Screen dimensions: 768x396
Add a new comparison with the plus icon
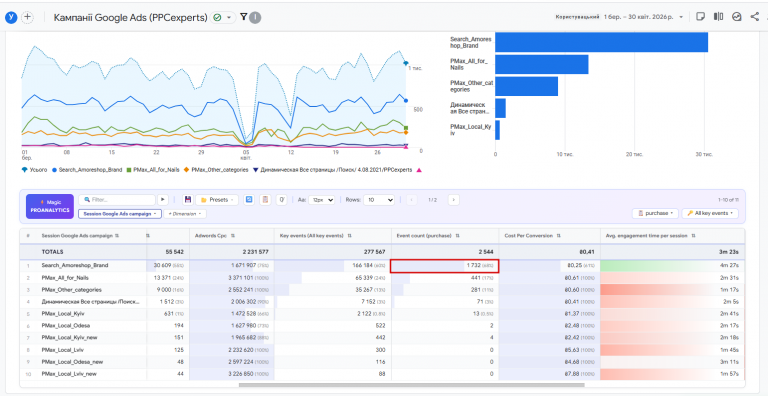coord(28,17)
